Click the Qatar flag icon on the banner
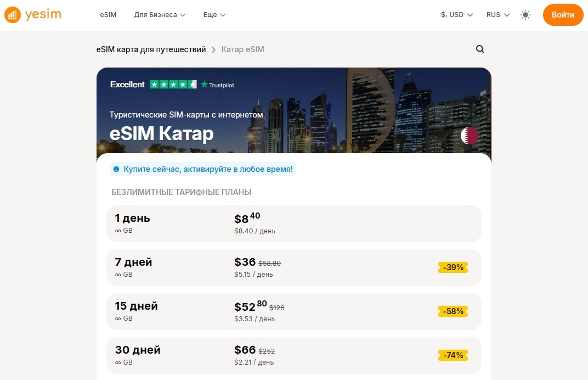Screen dimensions: 588x380 click(x=469, y=135)
